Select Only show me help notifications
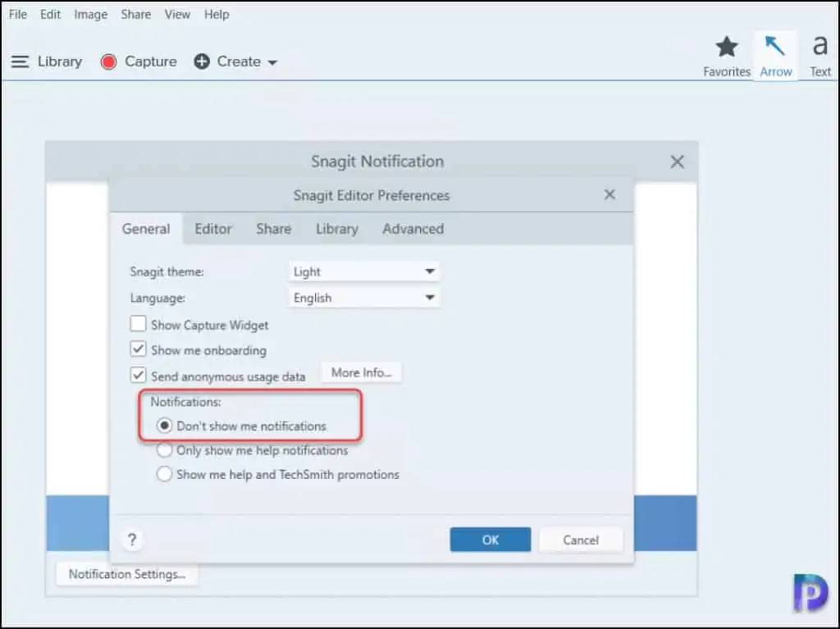The height and width of the screenshot is (629, 840). coord(164,450)
